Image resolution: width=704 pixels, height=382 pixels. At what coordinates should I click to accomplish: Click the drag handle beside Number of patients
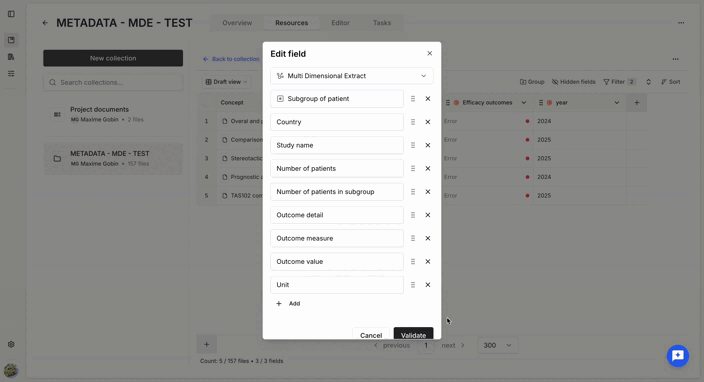[x=413, y=168]
